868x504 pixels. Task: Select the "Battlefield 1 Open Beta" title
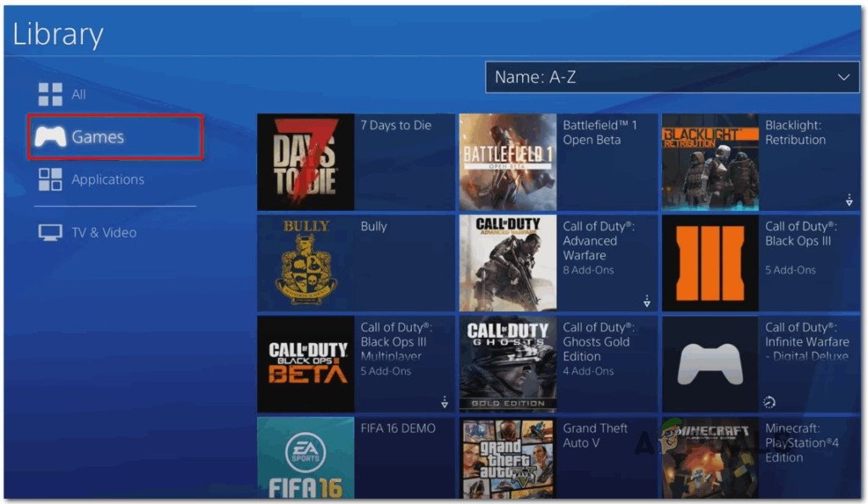pyautogui.click(x=600, y=133)
